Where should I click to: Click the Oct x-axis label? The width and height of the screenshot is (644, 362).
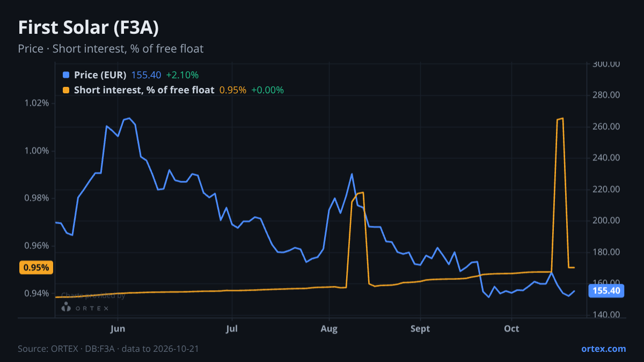click(x=511, y=329)
